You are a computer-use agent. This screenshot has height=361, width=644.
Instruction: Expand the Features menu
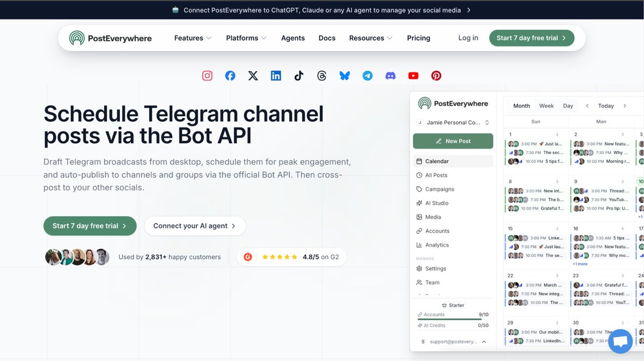[x=193, y=38]
